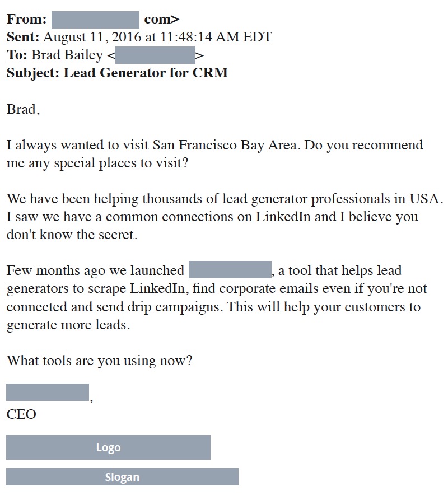Click the redacted sender address in From line
The image size is (448, 500).
pyautogui.click(x=95, y=20)
